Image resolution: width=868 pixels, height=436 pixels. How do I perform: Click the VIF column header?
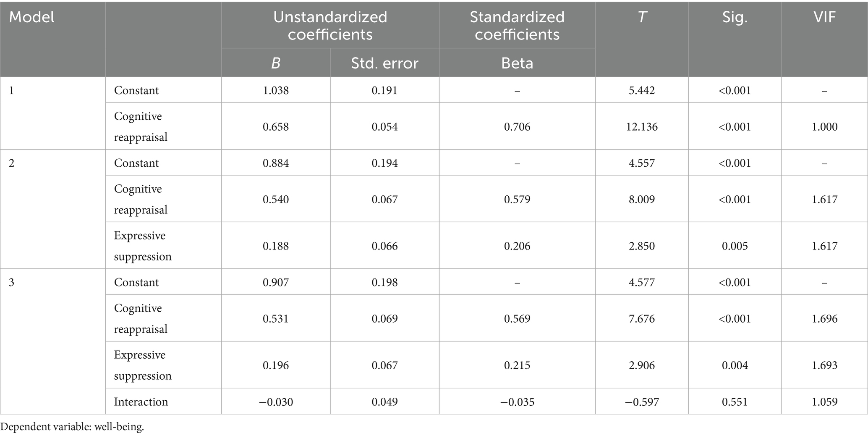coord(824,17)
